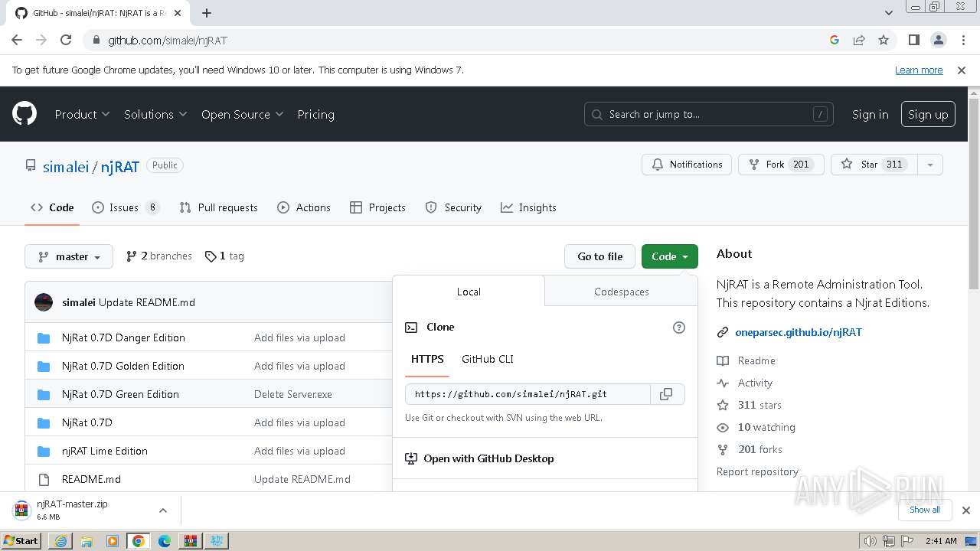Click the browser back arrow

[x=17, y=40]
